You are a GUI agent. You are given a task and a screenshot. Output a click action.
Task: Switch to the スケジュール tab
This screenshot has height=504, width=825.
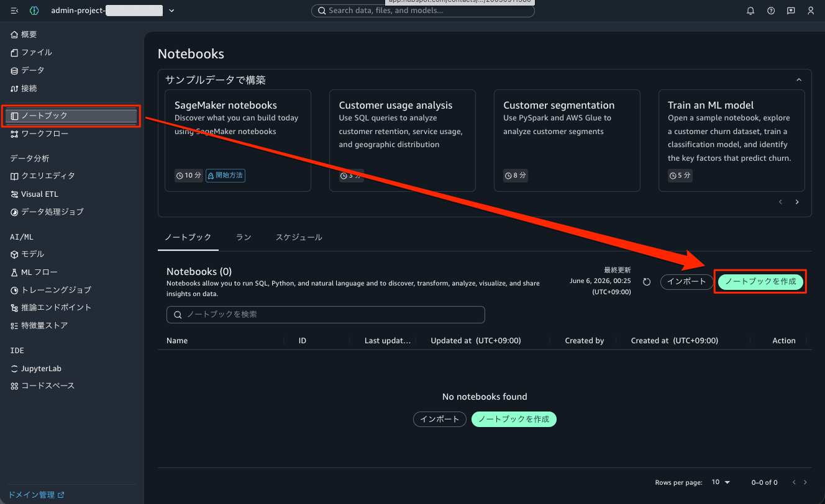299,238
